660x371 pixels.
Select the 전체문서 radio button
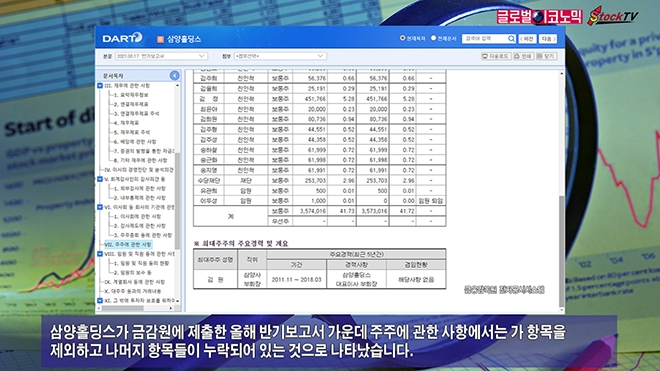point(433,38)
